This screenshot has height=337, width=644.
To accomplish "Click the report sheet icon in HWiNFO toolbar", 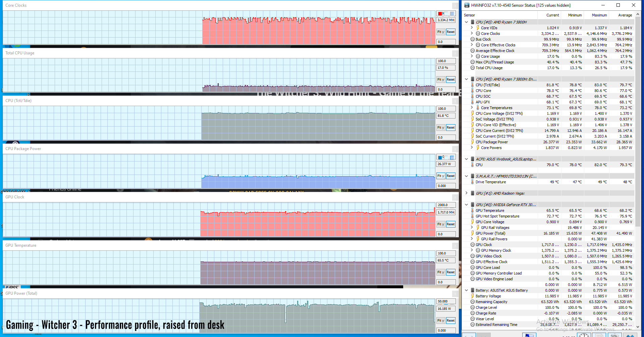I will 599,335.
